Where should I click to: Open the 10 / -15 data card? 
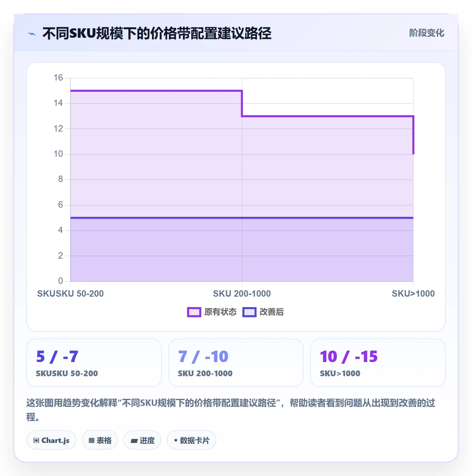(378, 363)
